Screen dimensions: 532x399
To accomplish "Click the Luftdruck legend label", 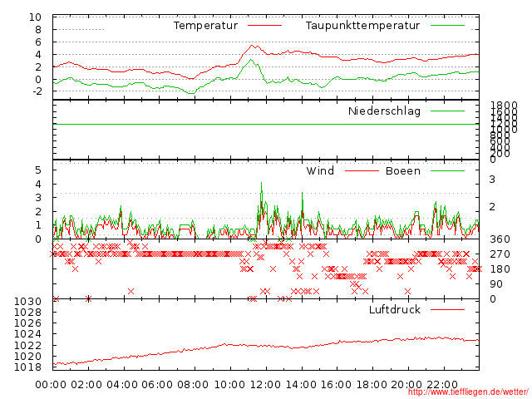I will (x=395, y=309).
